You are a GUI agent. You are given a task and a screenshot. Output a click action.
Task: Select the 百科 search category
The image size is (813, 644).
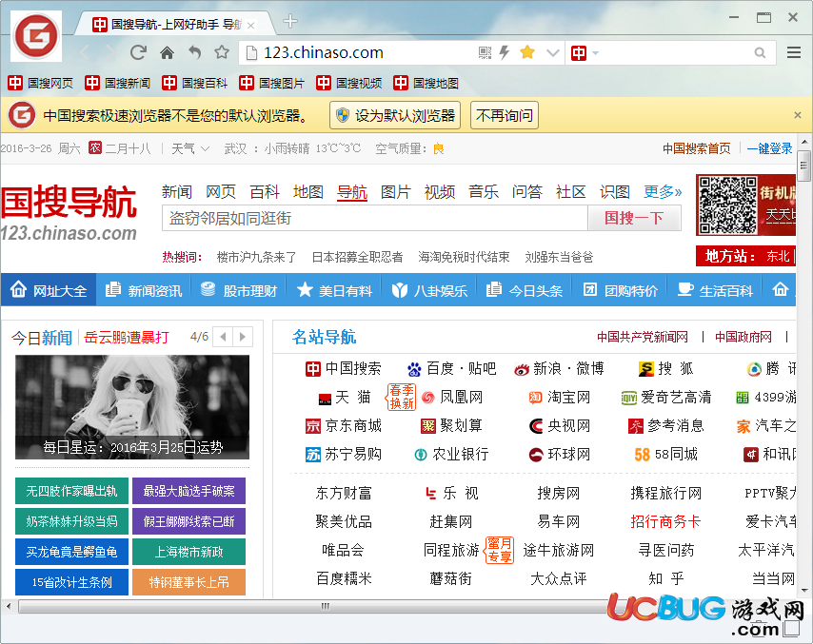click(265, 192)
